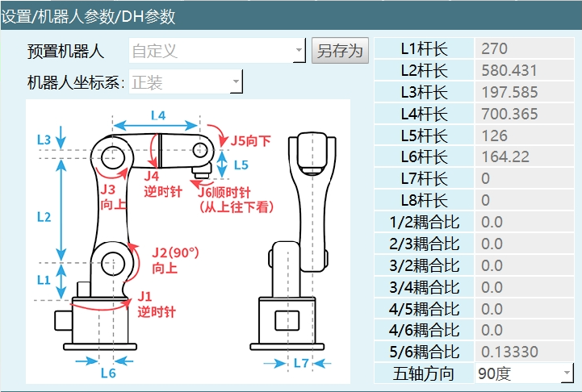Click the L3杆长 value field
582x392 pixels.
coord(525,92)
